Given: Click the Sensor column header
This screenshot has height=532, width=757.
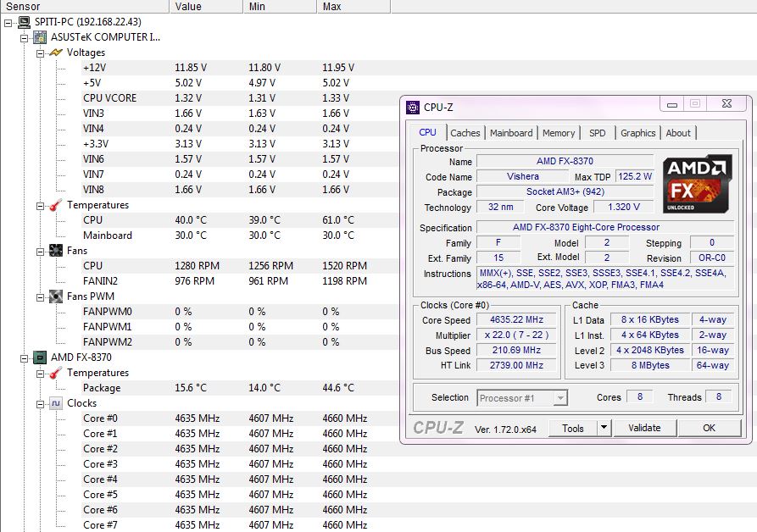Looking at the screenshot, I should (x=85, y=6).
